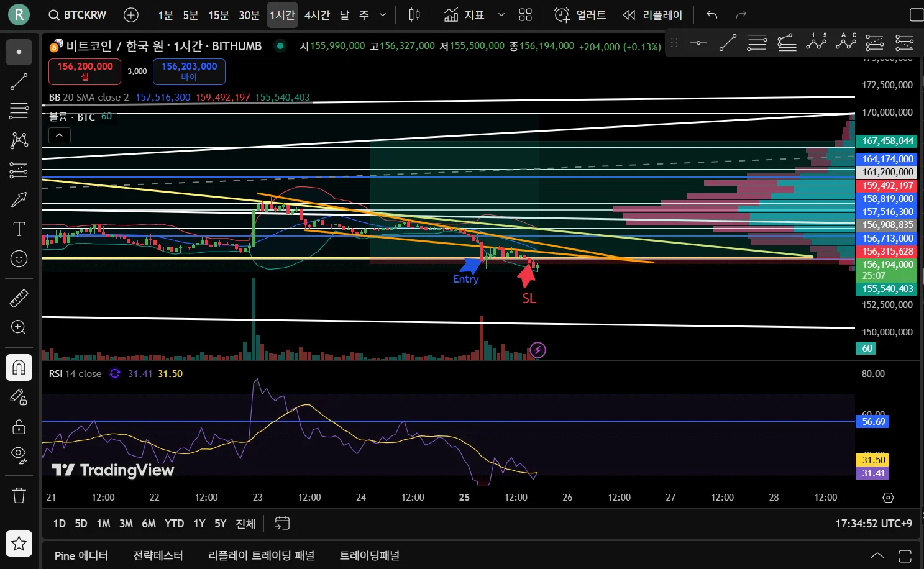Expand the timeframe interval dropdown

pyautogui.click(x=383, y=15)
